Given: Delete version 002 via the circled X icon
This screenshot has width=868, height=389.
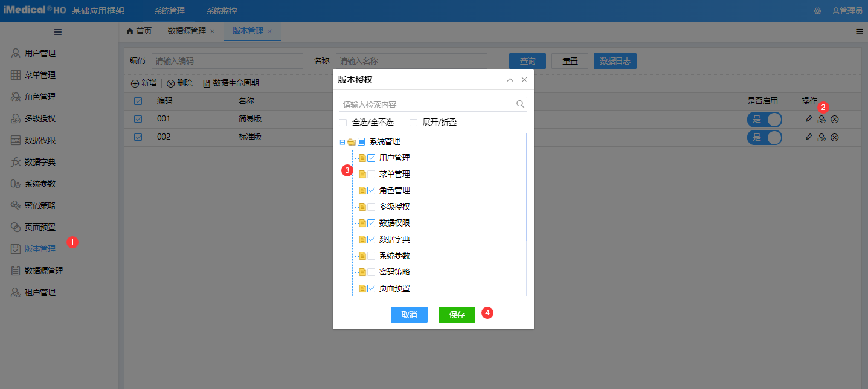Looking at the screenshot, I should (x=834, y=137).
